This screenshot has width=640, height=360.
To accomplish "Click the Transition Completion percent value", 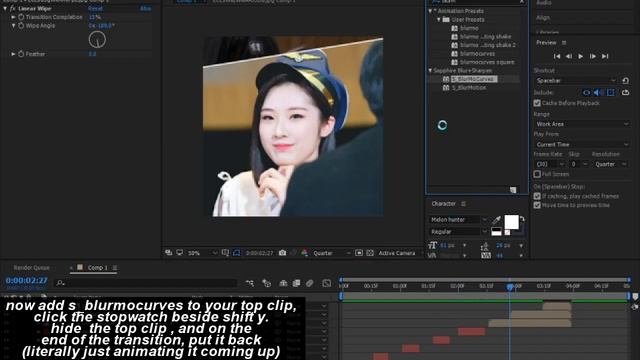I will (x=94, y=17).
